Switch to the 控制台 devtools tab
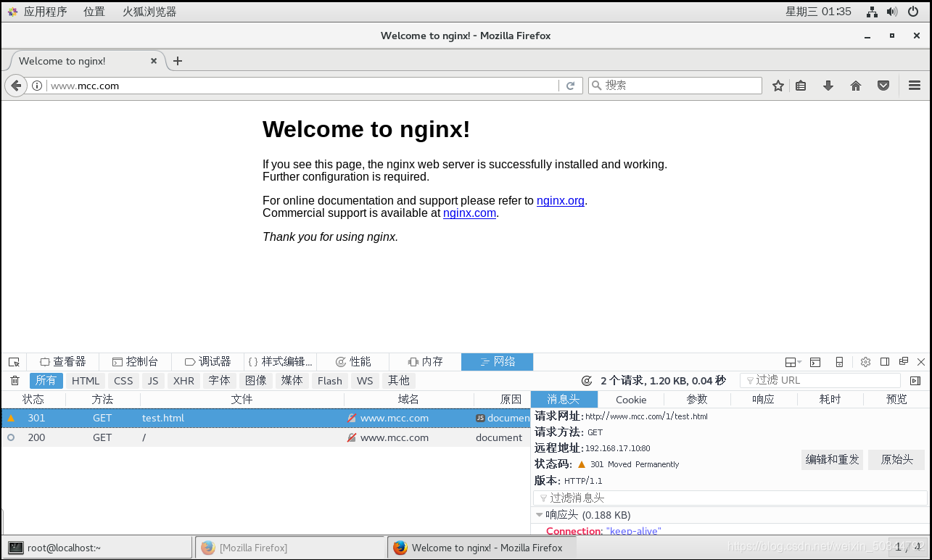 (x=136, y=361)
